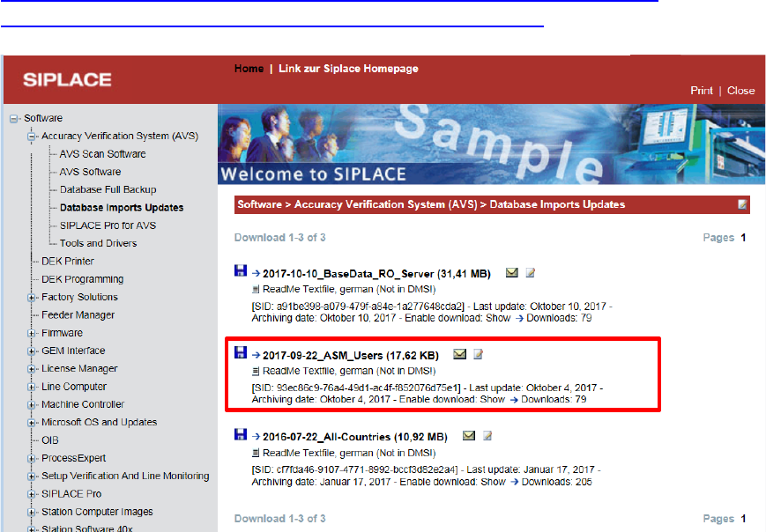Click Close in the header
The height and width of the screenshot is (532, 766).
740,91
